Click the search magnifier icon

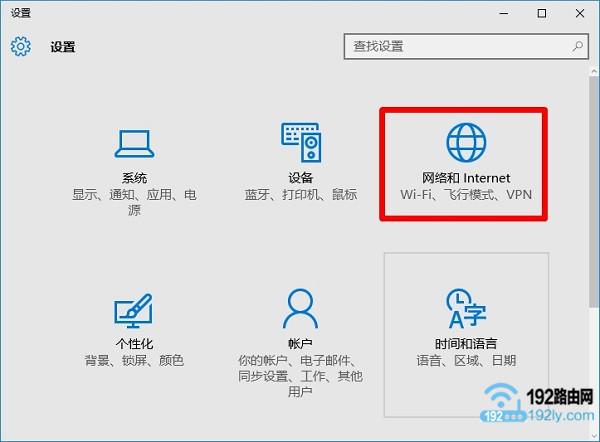click(578, 46)
